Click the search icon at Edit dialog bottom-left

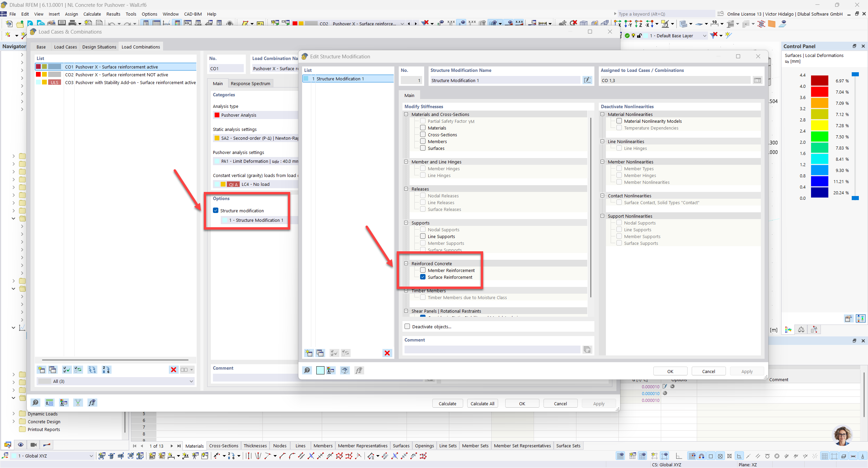(x=307, y=370)
